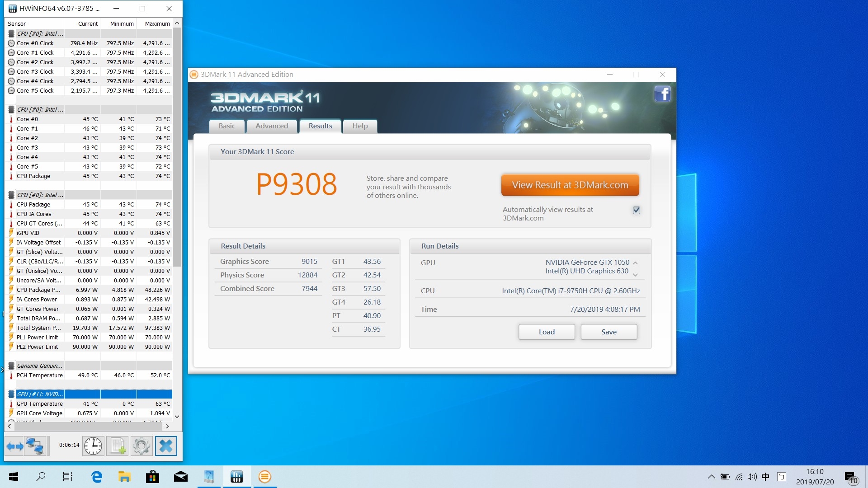Click the HWiNFO log file icon
868x488 pixels.
pos(118,446)
